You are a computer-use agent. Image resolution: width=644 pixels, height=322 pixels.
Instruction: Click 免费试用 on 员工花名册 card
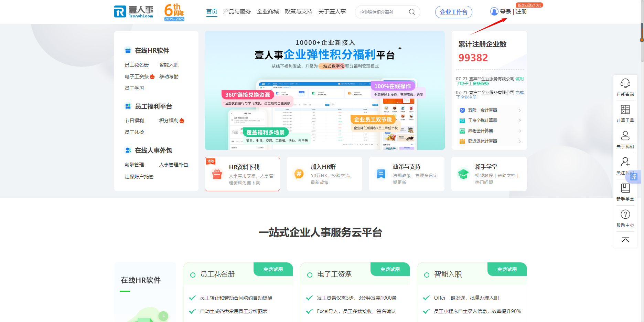click(273, 269)
